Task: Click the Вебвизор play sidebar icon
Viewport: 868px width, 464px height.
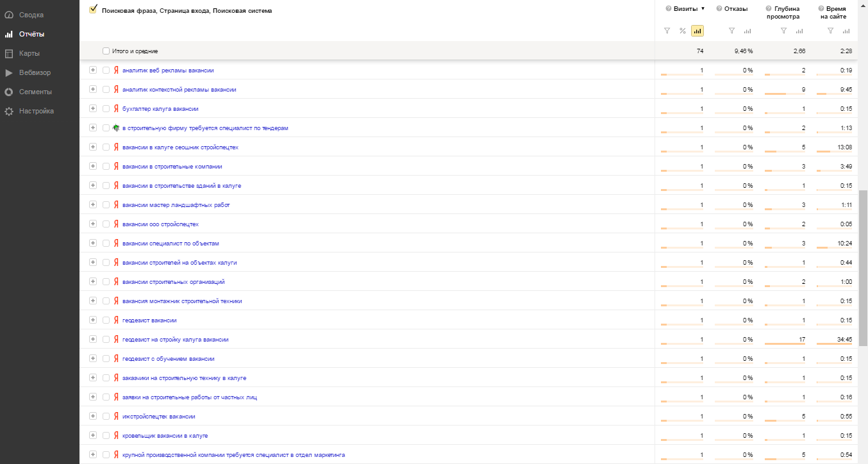Action: click(x=9, y=72)
